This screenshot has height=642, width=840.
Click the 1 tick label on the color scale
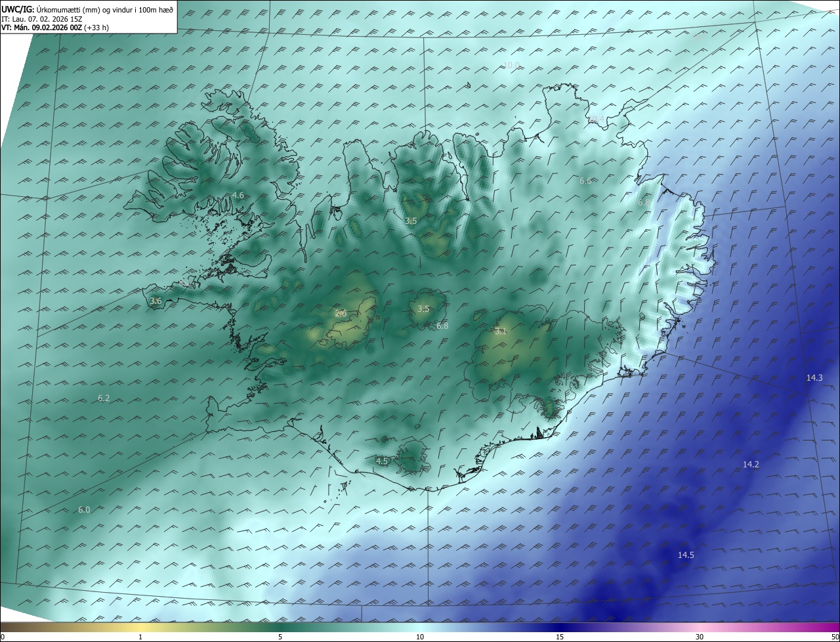140,637
